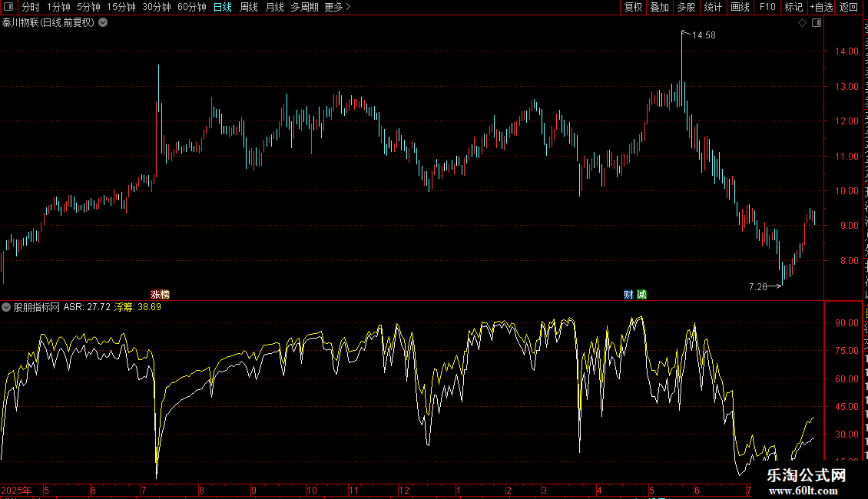Click the diamond icon above the price chart
The height and width of the screenshot is (499, 868).
click(x=802, y=23)
